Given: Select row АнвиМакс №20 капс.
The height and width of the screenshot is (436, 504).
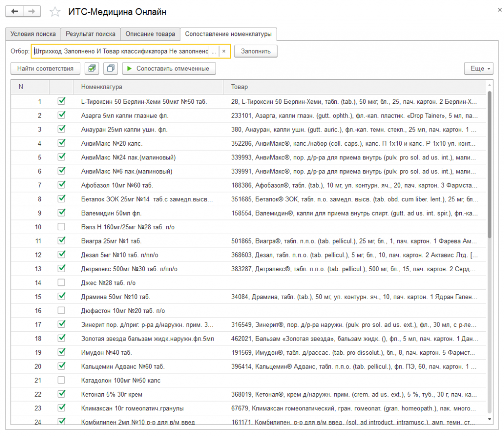Looking at the screenshot, I should click(249, 143).
